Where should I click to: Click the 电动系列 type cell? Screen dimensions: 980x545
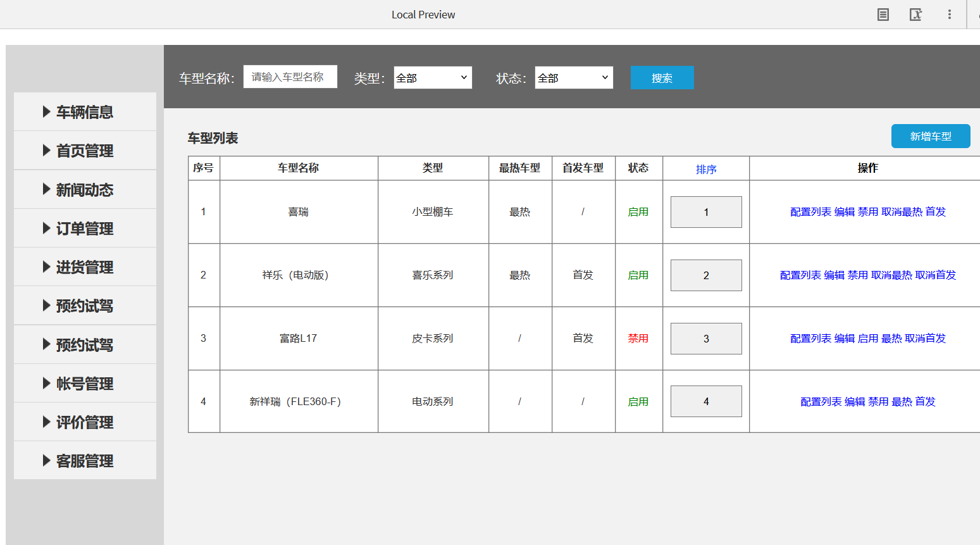433,401
